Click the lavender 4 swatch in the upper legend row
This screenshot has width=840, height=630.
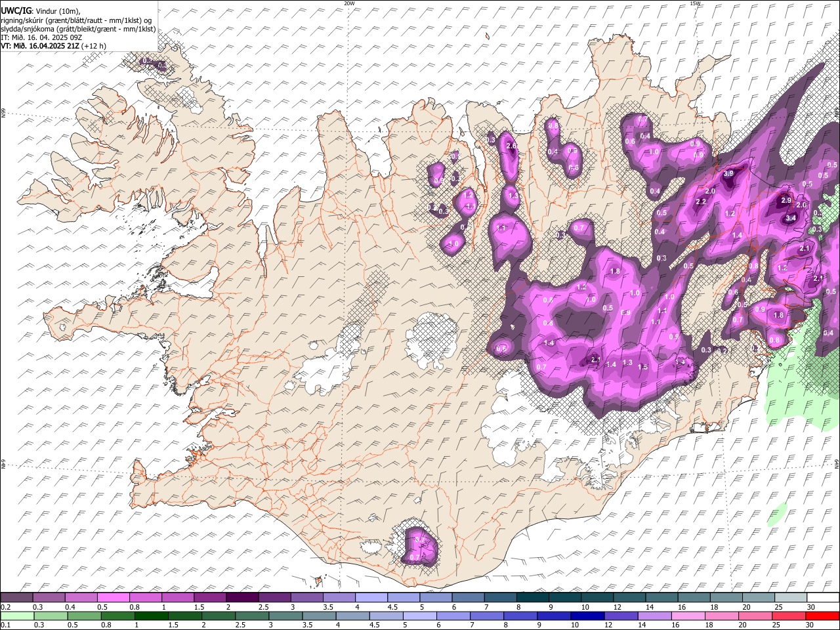pyautogui.click(x=371, y=597)
